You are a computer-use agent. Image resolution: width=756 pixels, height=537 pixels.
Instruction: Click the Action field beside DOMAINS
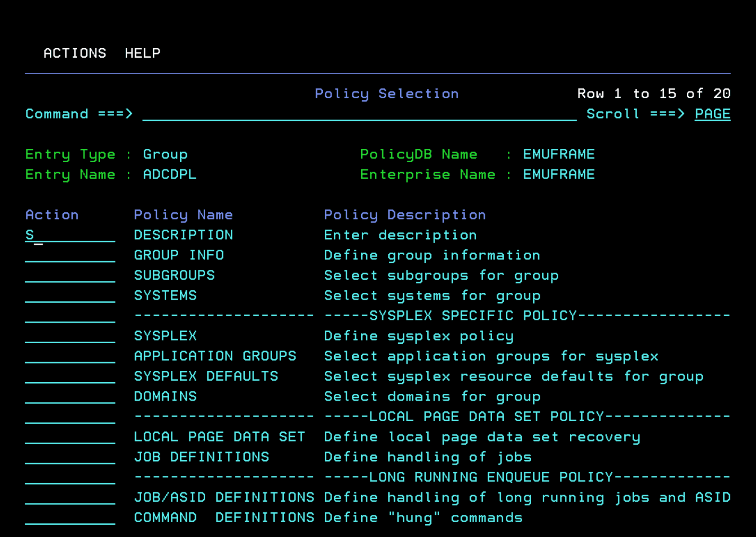[x=70, y=397]
